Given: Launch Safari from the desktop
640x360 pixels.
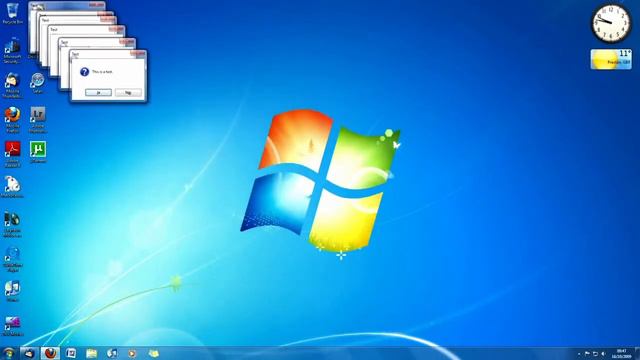Looking at the screenshot, I should (37, 83).
